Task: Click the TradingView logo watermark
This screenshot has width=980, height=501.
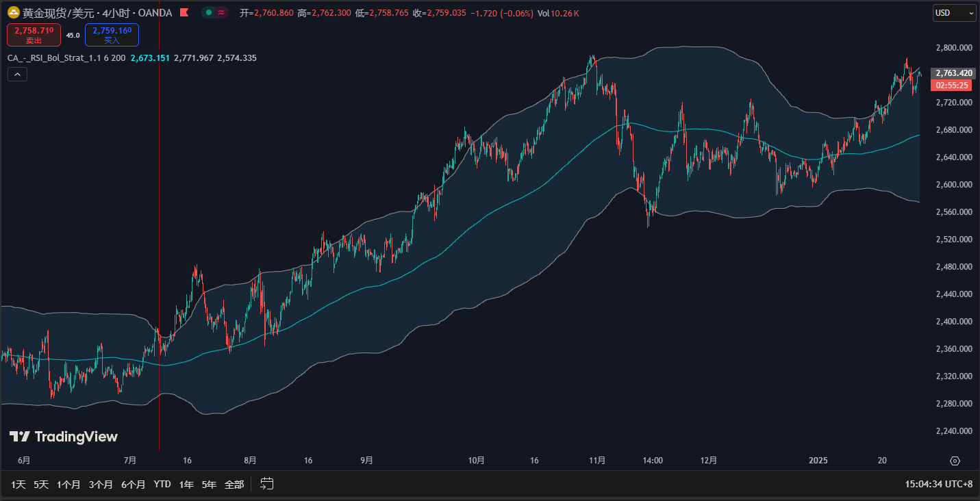Action: click(63, 437)
